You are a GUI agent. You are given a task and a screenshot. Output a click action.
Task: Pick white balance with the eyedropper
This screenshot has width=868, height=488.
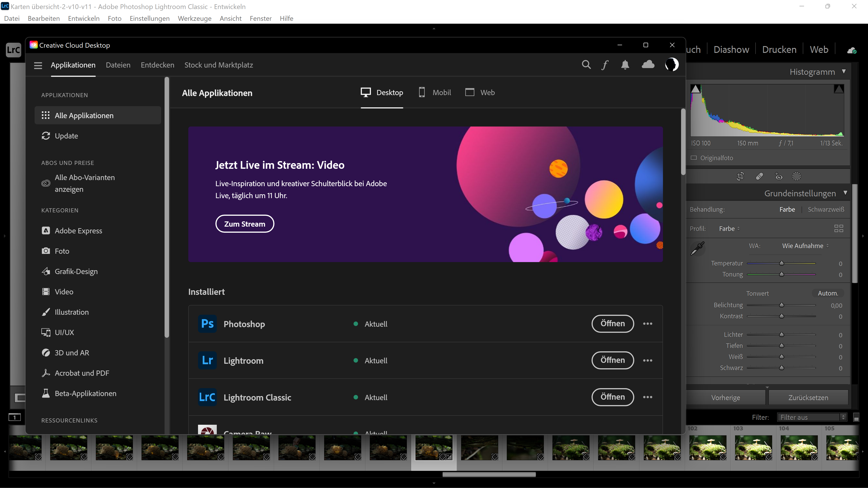[x=698, y=248]
